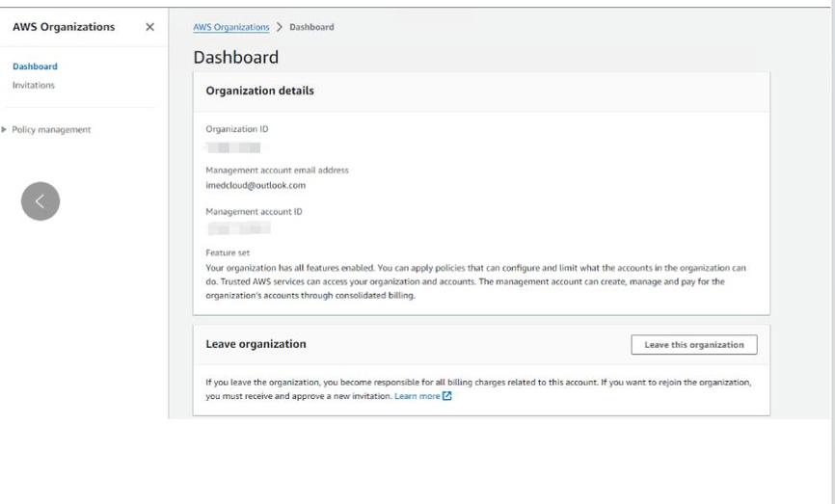Expand the Policy management disclosure triangle
Viewport: 835px width, 504px height.
(5, 130)
